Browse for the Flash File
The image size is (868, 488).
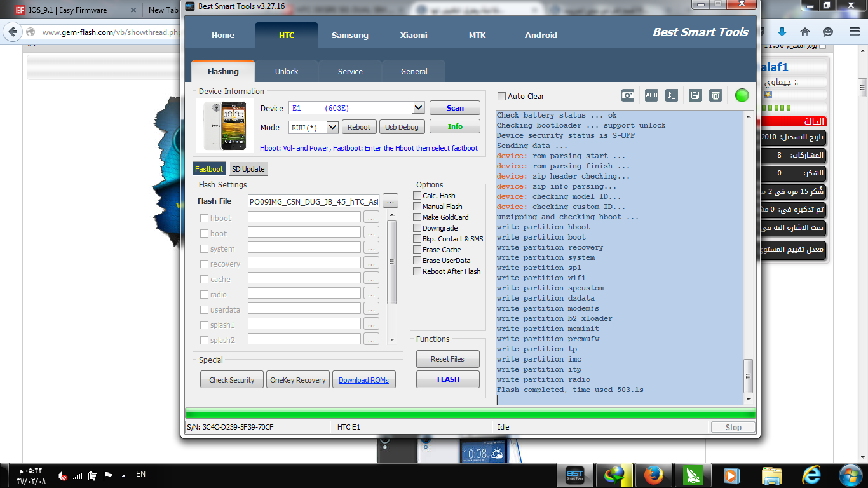(x=390, y=201)
